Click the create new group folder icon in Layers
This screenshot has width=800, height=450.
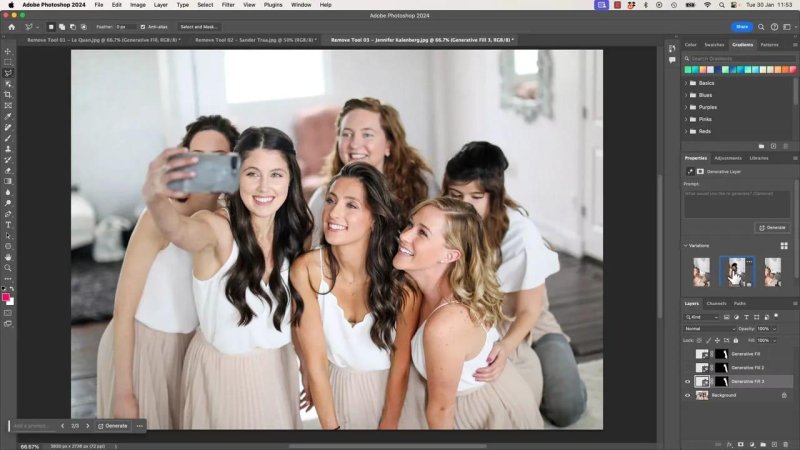tap(763, 445)
